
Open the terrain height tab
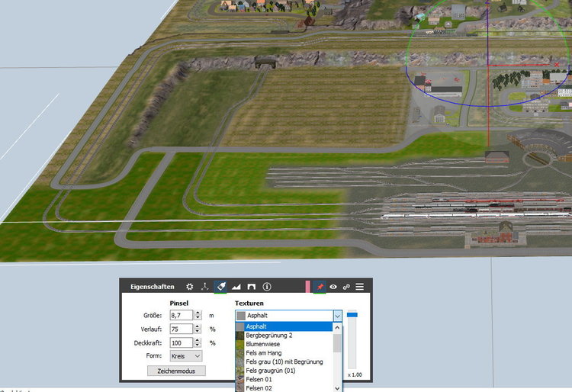[236, 287]
